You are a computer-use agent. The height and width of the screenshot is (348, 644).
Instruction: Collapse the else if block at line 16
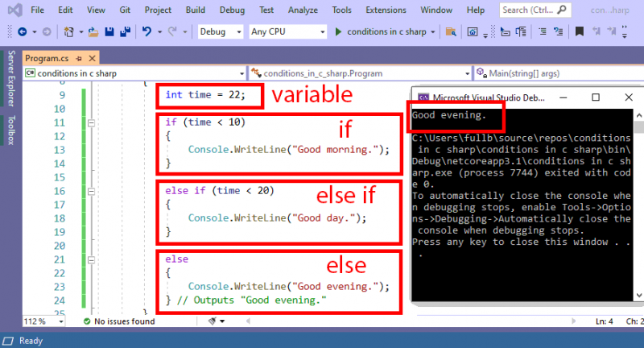tap(91, 192)
